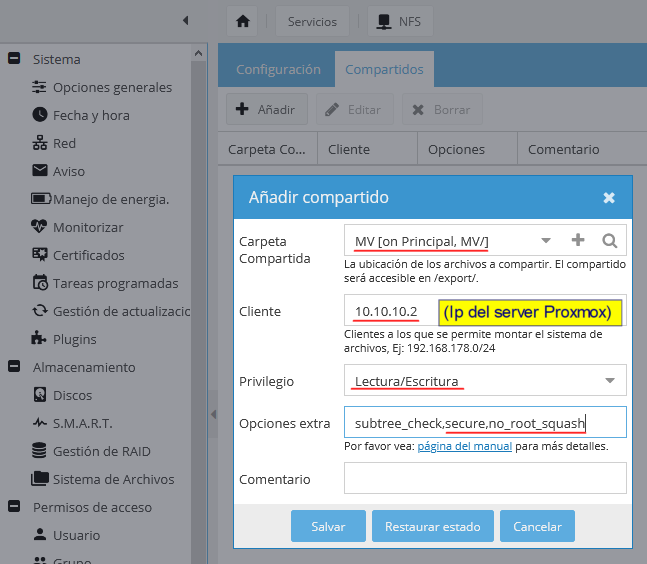Screen dimensions: 647x564
Task: Click the Editar pencil button
Action: 354,109
